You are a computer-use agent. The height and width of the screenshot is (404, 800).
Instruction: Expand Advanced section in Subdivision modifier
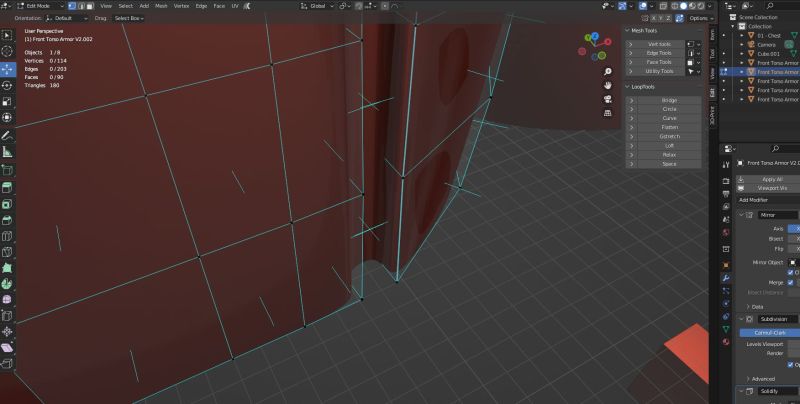point(761,379)
